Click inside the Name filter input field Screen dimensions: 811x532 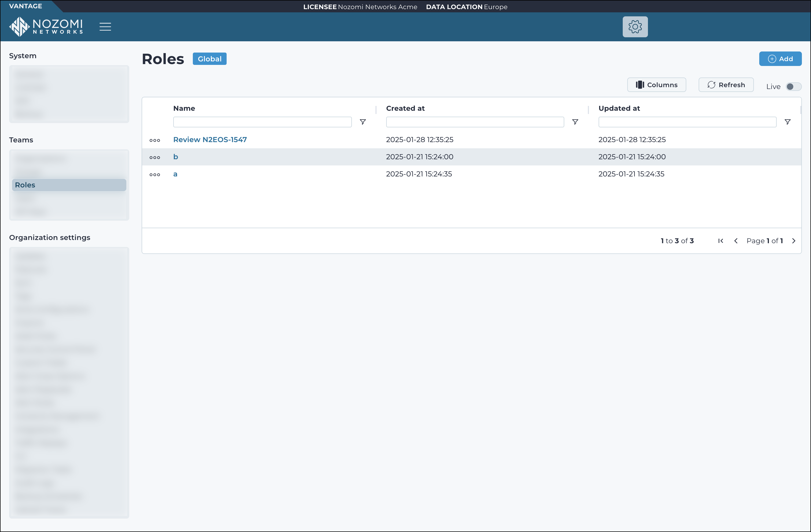pos(262,122)
